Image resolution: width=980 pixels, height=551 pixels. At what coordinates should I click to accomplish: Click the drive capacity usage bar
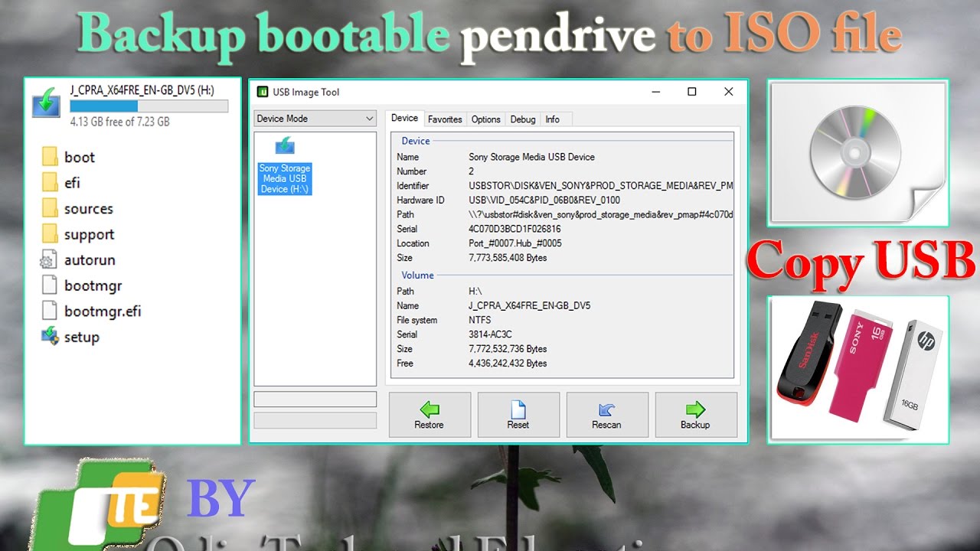coord(149,106)
